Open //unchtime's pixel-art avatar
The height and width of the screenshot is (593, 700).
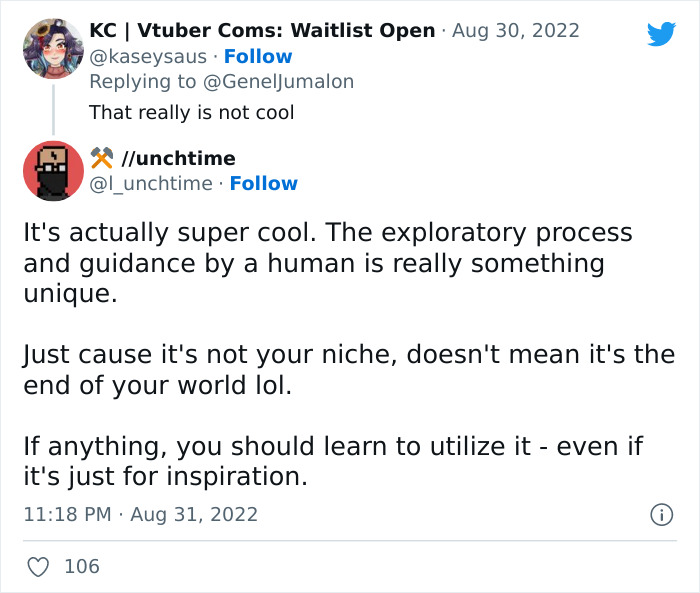tap(53, 170)
